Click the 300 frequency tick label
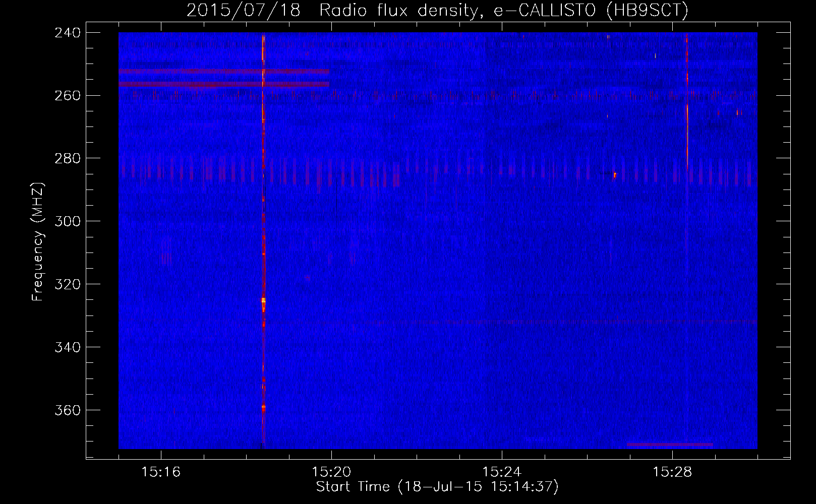816x504 pixels. (x=67, y=221)
